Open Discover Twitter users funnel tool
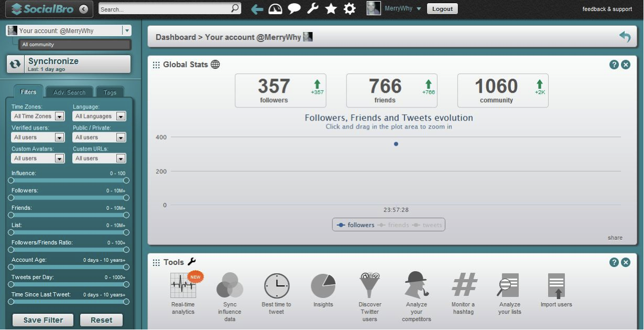 point(370,296)
